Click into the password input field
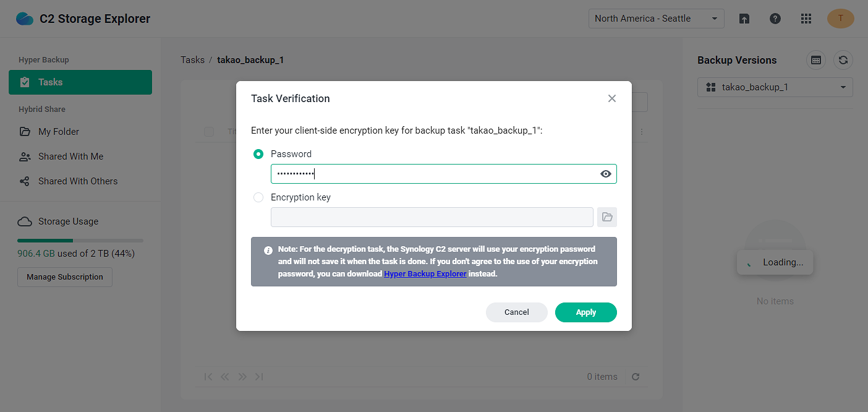 pyautogui.click(x=433, y=174)
